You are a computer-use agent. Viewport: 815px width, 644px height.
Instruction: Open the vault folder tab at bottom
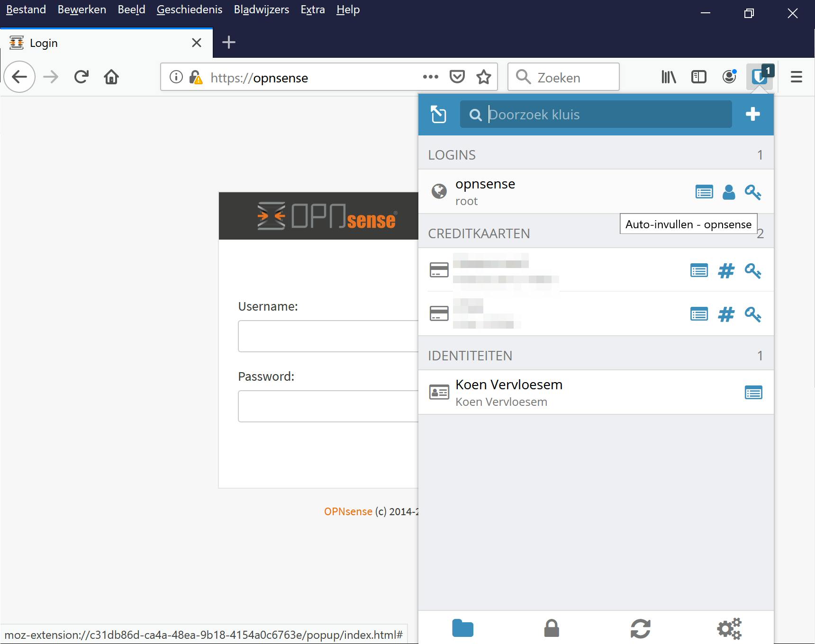(463, 628)
